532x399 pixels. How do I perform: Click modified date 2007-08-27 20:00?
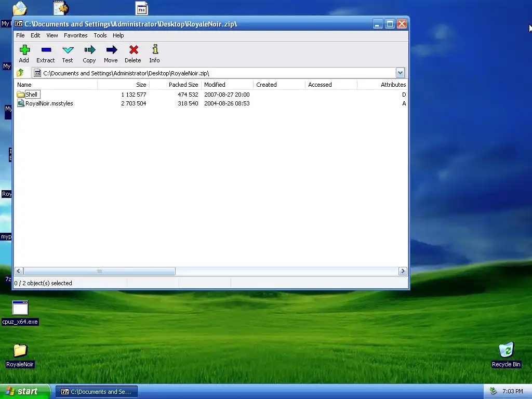click(227, 95)
